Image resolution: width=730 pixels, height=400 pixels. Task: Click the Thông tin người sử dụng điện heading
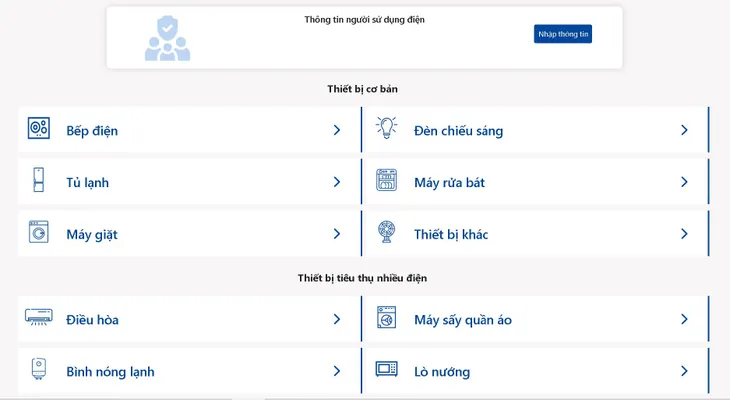pos(365,20)
